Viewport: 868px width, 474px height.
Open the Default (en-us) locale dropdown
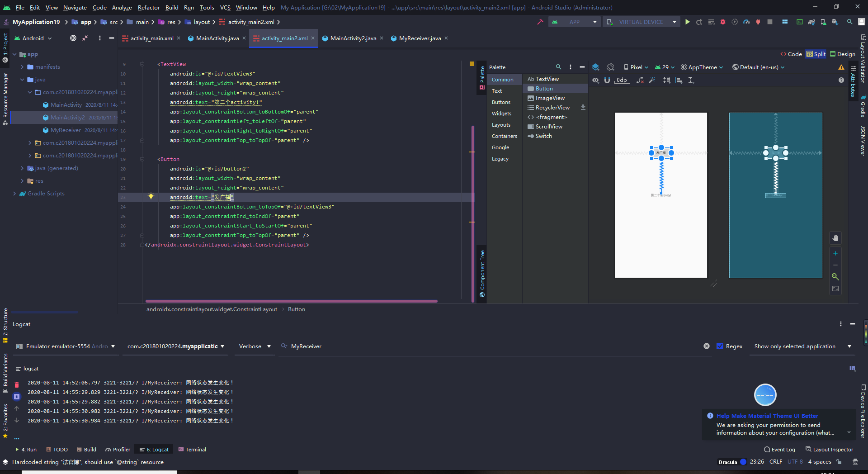coord(758,67)
